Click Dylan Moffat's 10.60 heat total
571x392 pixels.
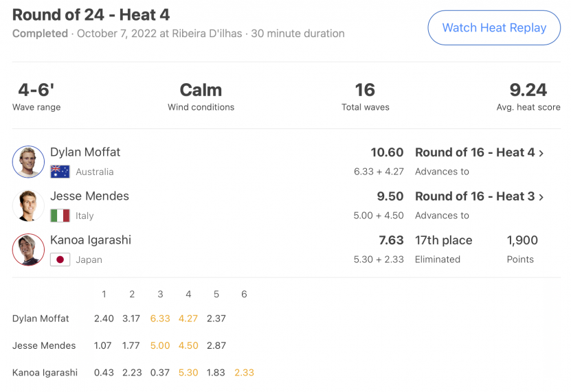(387, 152)
